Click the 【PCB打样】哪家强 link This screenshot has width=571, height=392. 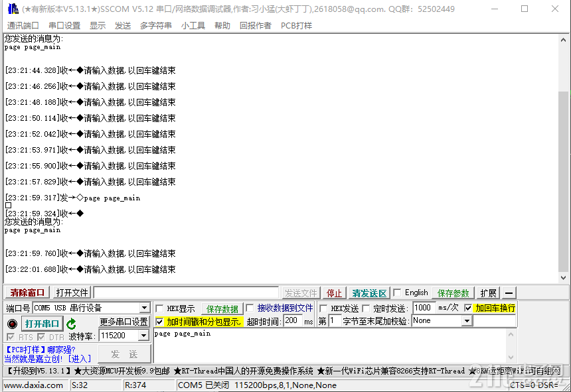click(x=41, y=350)
